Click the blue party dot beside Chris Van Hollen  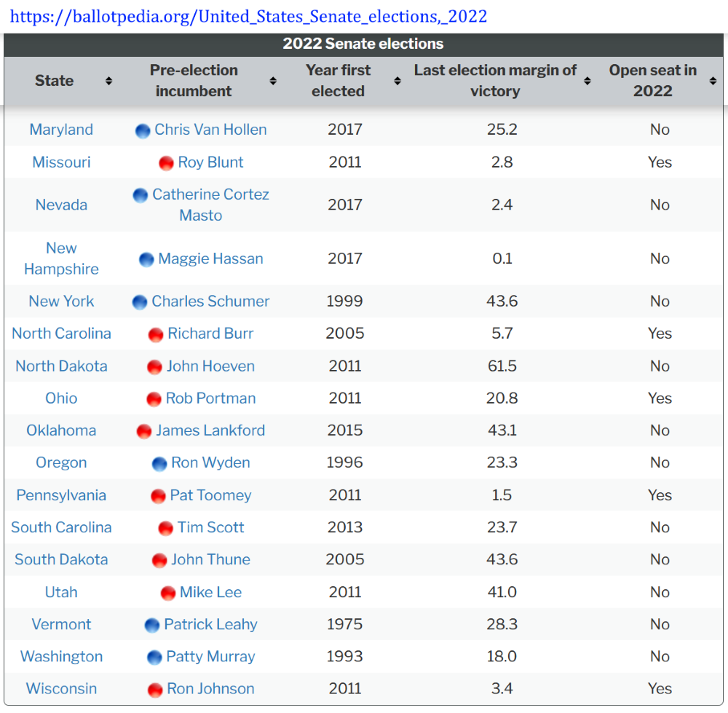tap(143, 131)
